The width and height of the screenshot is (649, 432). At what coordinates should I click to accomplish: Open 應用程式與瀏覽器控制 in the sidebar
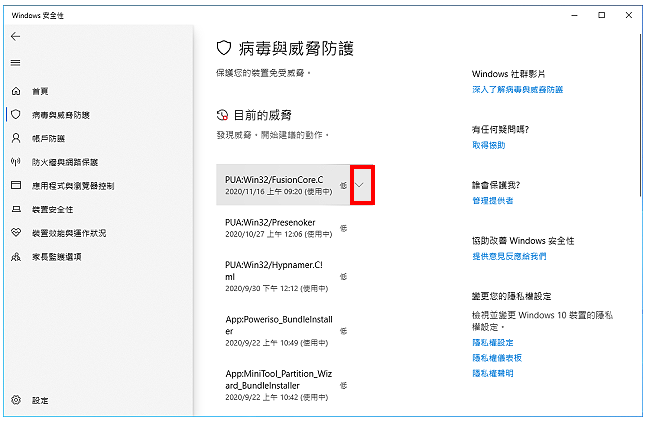[x=73, y=186]
